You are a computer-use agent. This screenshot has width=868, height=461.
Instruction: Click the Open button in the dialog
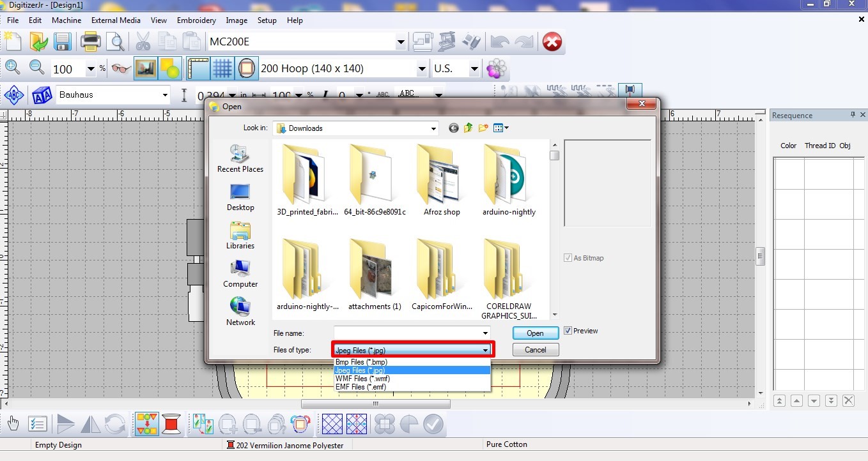coord(536,333)
